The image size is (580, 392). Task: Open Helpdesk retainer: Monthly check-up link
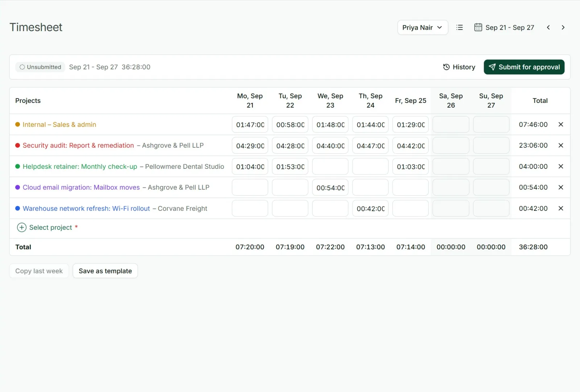80,167
